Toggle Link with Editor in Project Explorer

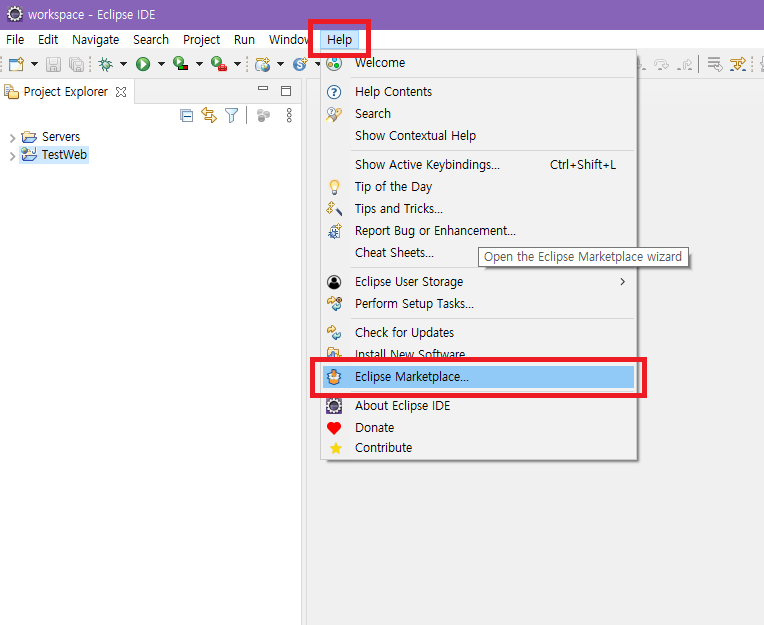tap(209, 115)
